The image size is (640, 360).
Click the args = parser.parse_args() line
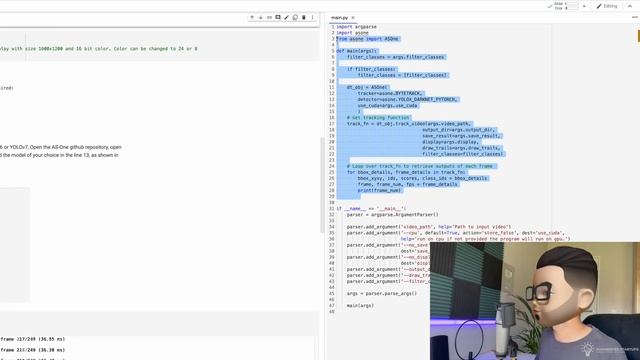pos(382,293)
